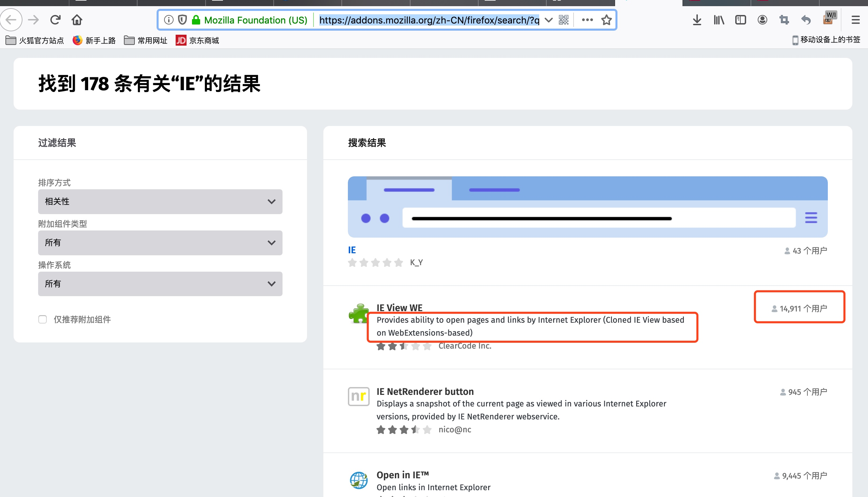Open tracking protection shield panel
Viewport: 868px width, 497px height.
[x=182, y=20]
